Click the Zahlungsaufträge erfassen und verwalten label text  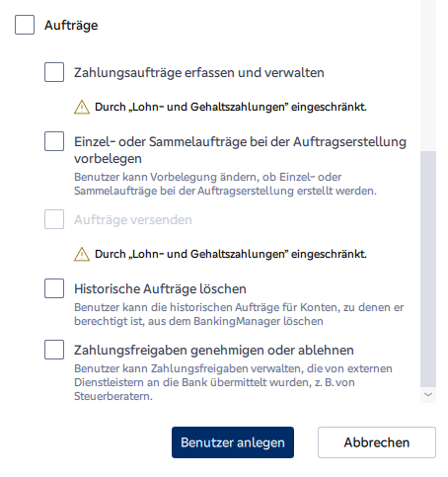(x=199, y=73)
